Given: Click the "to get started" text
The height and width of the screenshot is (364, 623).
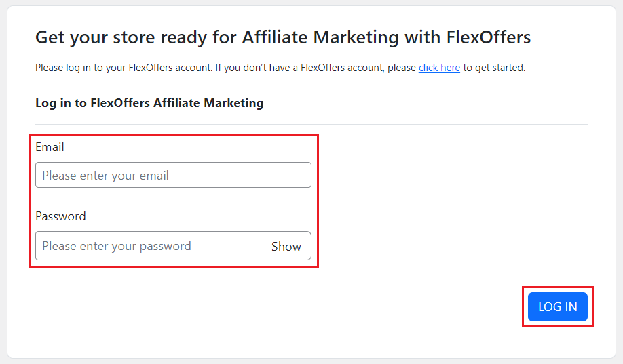Looking at the screenshot, I should coord(494,68).
